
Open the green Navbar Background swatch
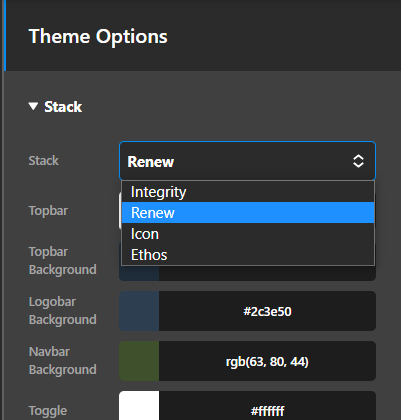139,361
